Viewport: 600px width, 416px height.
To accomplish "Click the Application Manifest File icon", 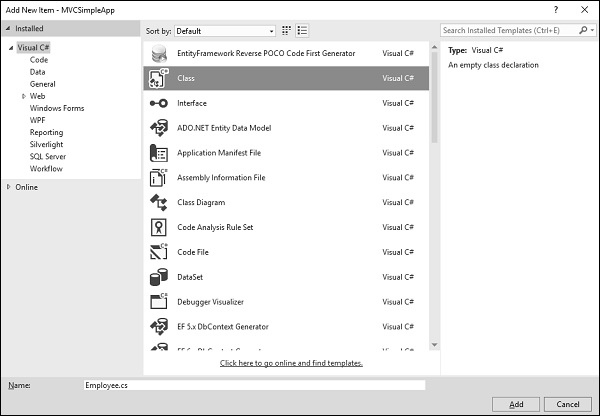I will click(158, 153).
